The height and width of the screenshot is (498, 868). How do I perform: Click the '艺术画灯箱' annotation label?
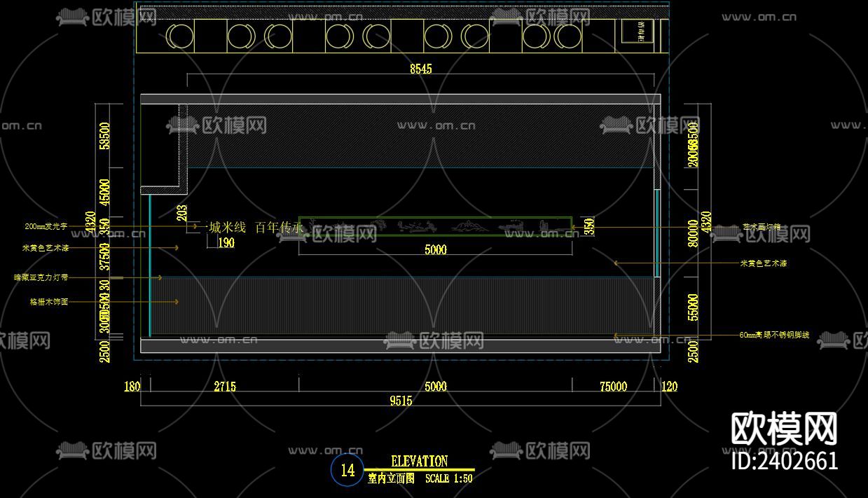762,228
